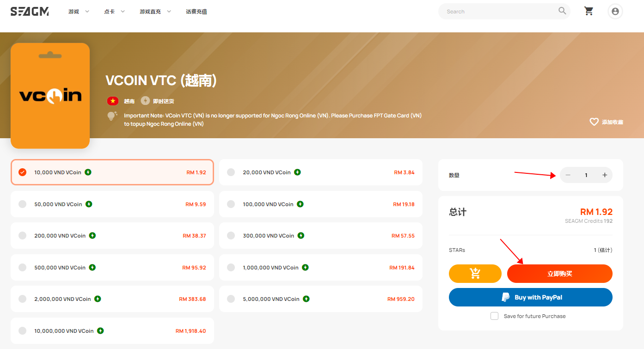The image size is (644, 349).
Task: Click the RM 959.20 price text
Action: [x=401, y=299]
